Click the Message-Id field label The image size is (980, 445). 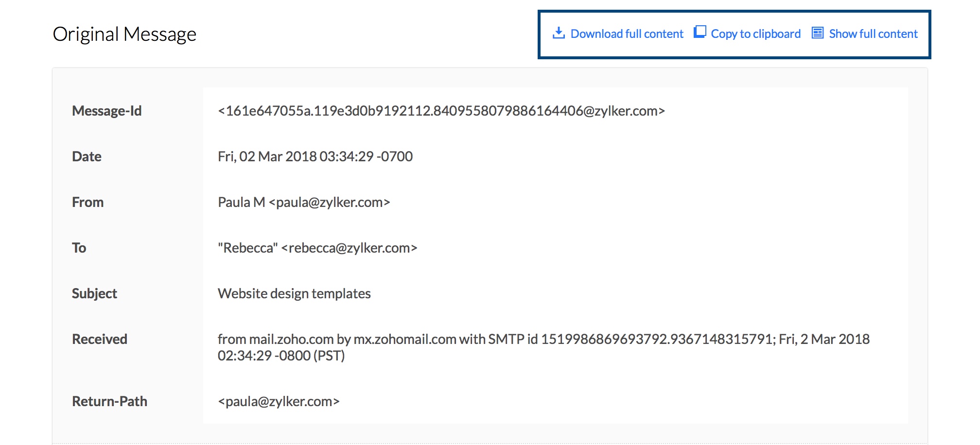(107, 111)
